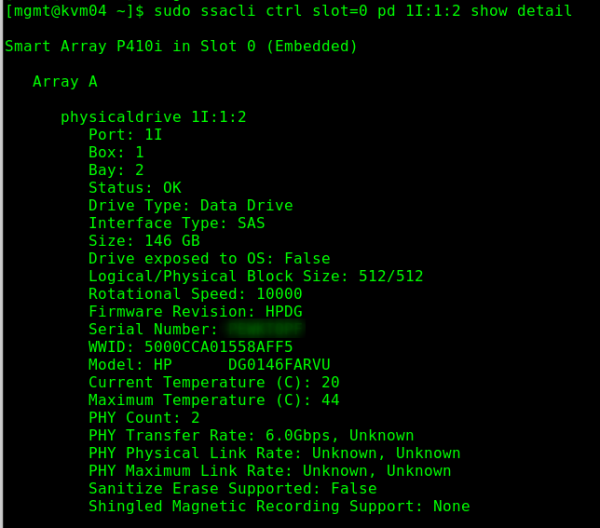Click the PHY Transfer Rate line
Viewport: 600px width, 528px height.
coord(251,436)
